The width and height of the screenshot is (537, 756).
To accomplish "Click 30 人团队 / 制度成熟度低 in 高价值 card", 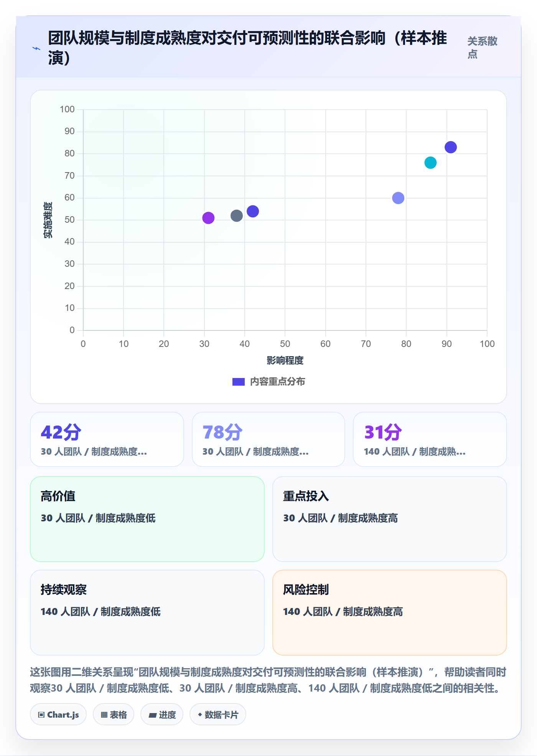I will tap(98, 518).
